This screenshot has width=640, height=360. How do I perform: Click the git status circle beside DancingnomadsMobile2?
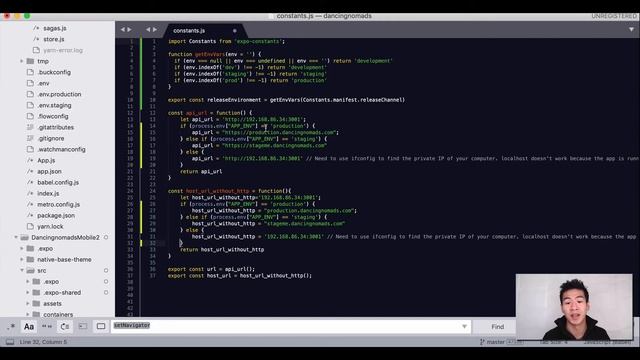[106, 238]
